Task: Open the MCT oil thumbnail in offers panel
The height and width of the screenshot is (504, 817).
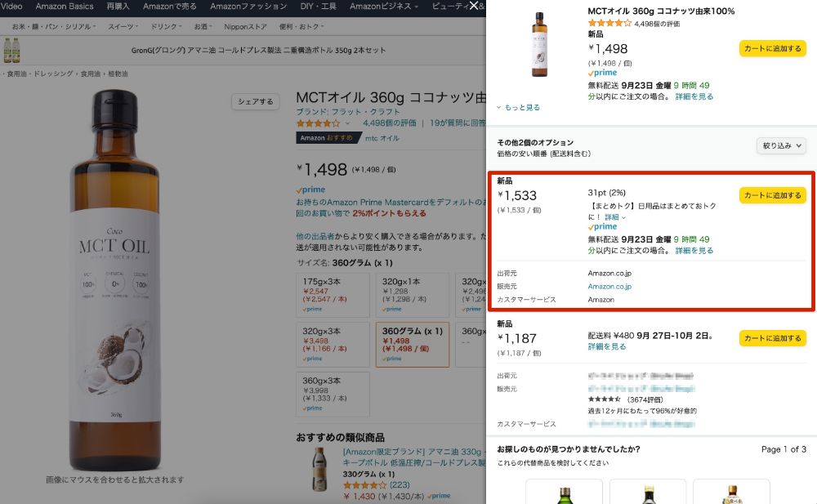Action: click(x=539, y=45)
